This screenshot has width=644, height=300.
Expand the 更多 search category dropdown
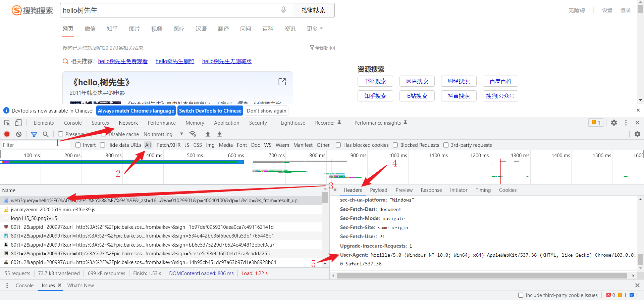pyautogui.click(x=315, y=29)
